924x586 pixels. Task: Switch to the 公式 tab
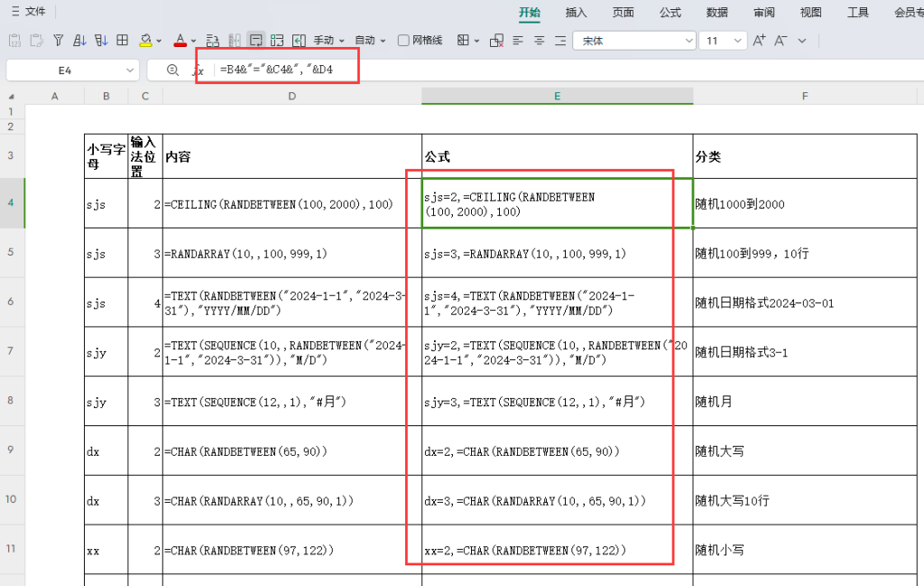(670, 13)
